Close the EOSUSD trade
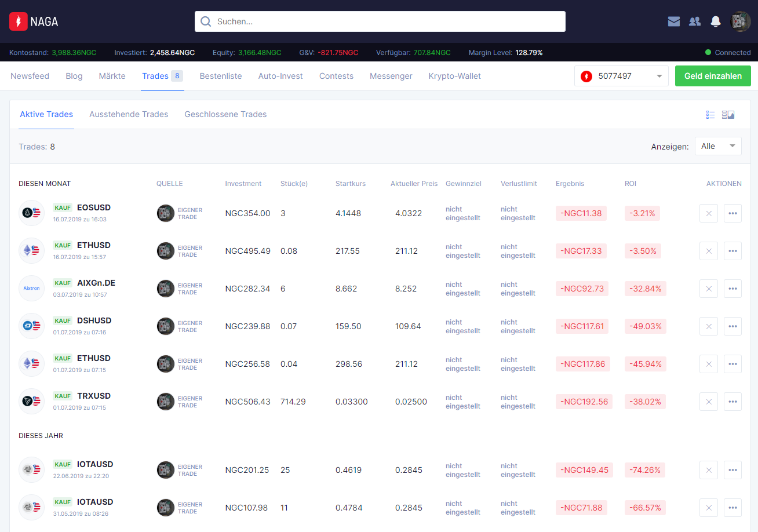 point(709,213)
